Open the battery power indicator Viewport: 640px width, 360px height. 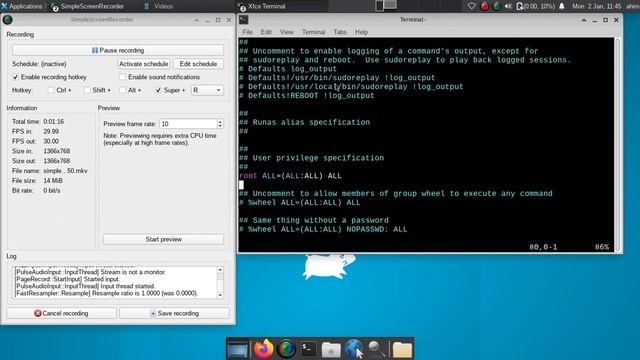(x=535, y=6)
